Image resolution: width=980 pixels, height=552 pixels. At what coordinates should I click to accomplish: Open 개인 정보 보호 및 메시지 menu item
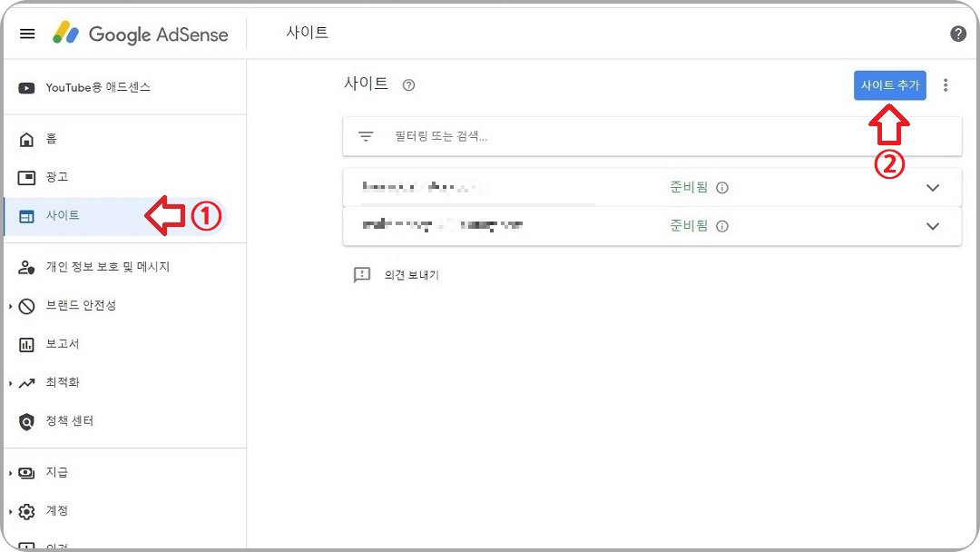coord(107,267)
